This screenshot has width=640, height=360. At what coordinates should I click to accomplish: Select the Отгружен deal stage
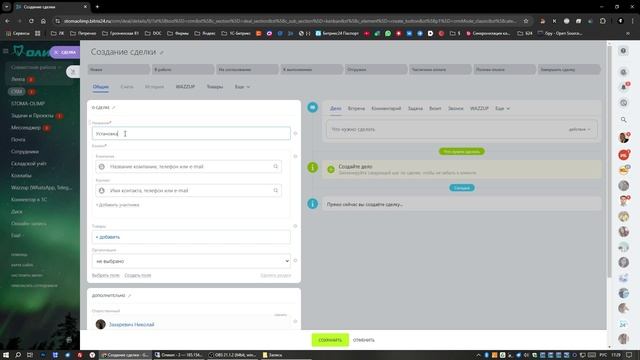(x=376, y=70)
